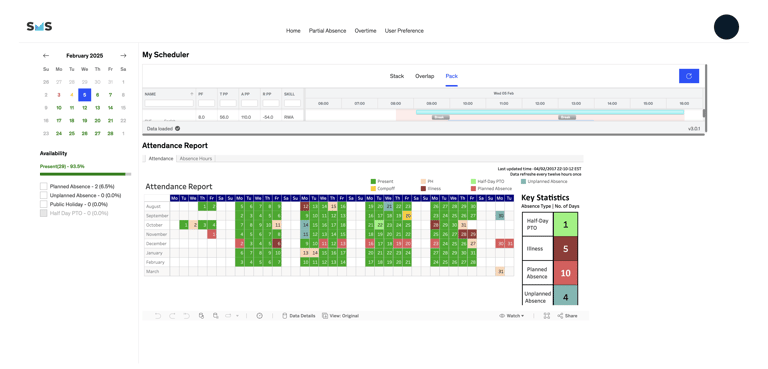This screenshot has width=768, height=369.
Task: Click the Present legend color swatch
Action: [x=373, y=181]
